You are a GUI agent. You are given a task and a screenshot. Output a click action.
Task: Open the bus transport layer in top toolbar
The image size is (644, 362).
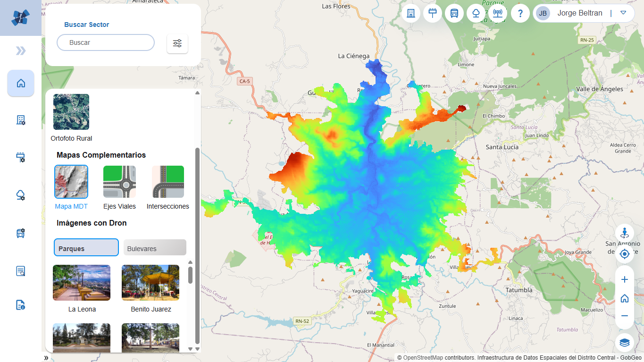tap(454, 13)
